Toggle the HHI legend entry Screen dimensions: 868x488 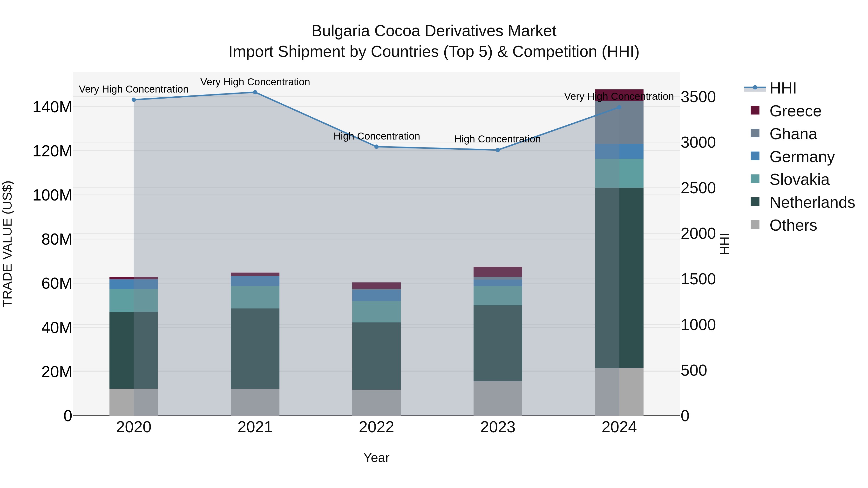point(770,88)
